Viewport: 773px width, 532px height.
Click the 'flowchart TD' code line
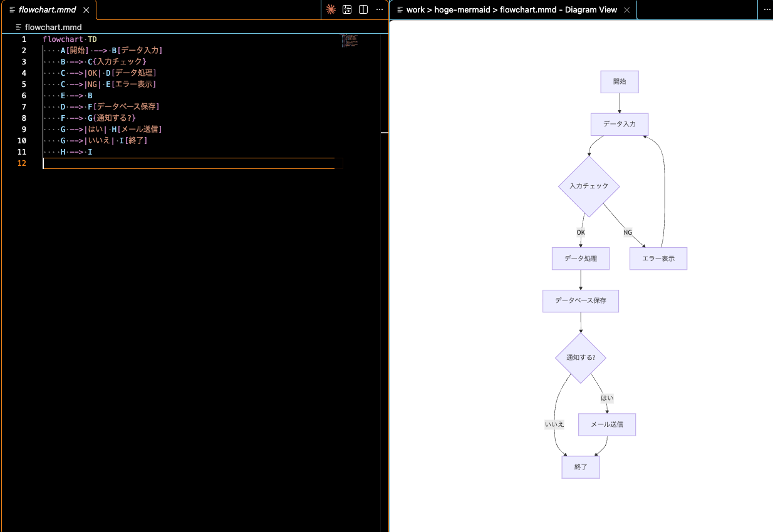[x=70, y=39]
